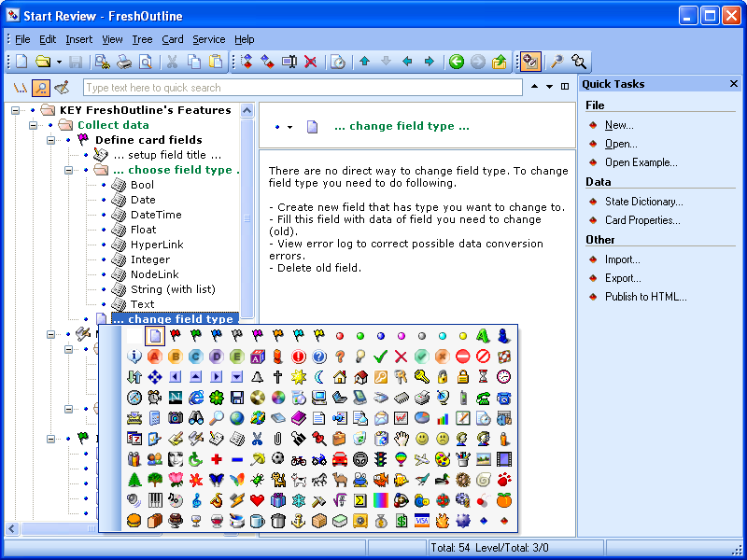747x560 pixels.
Task: Pick the VISA card icon in the palette
Action: coord(422,521)
